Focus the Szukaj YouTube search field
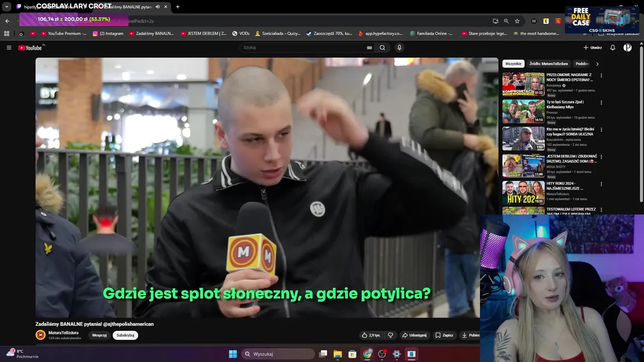 [x=307, y=48]
